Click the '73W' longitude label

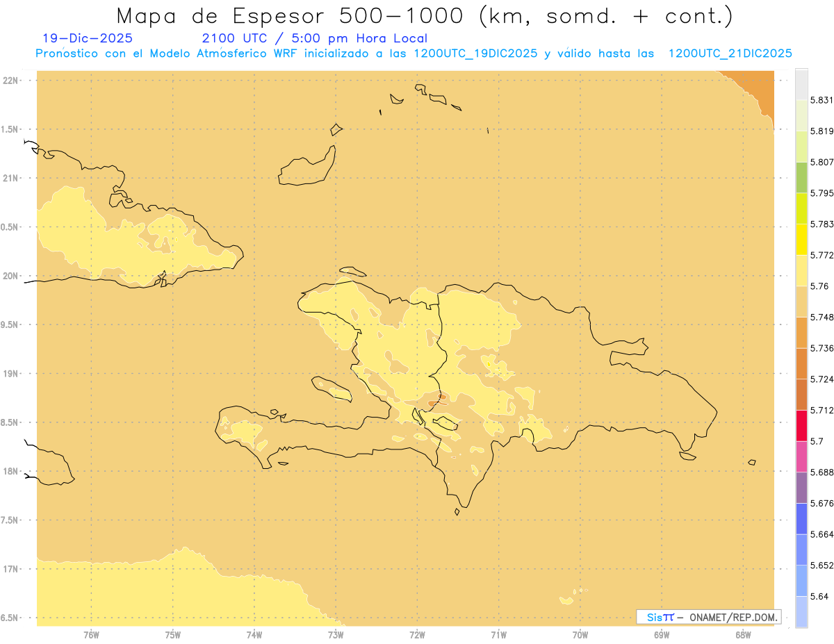point(336,634)
